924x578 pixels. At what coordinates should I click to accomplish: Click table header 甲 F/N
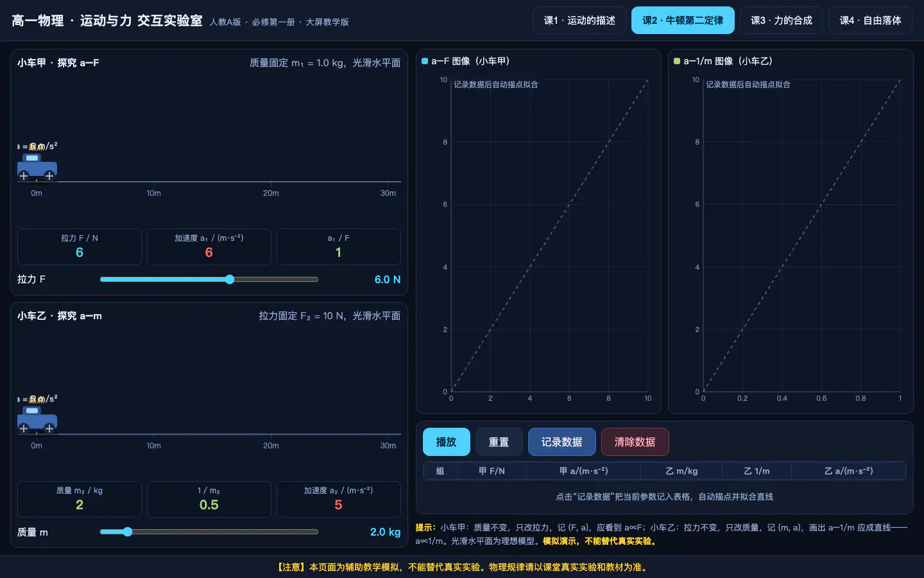coord(492,471)
